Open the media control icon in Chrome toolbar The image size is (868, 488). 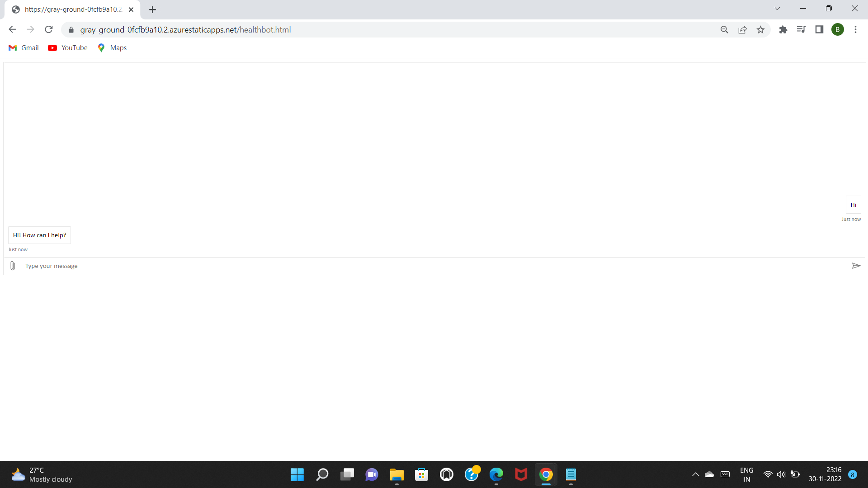coord(801,29)
